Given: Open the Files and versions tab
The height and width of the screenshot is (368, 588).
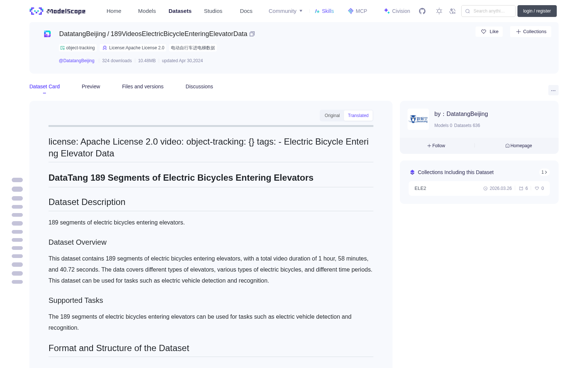Looking at the screenshot, I should pyautogui.click(x=143, y=86).
